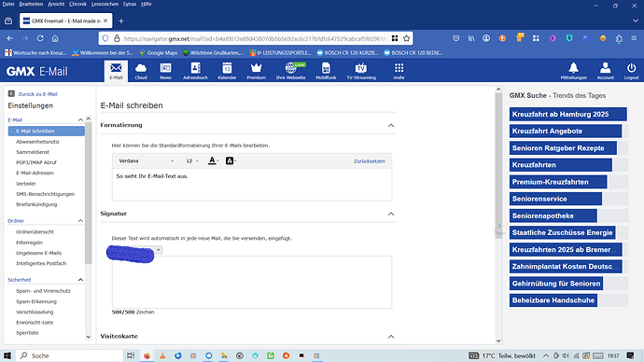Open the text background color picker
Screen dimensions: 644x362
231,160
